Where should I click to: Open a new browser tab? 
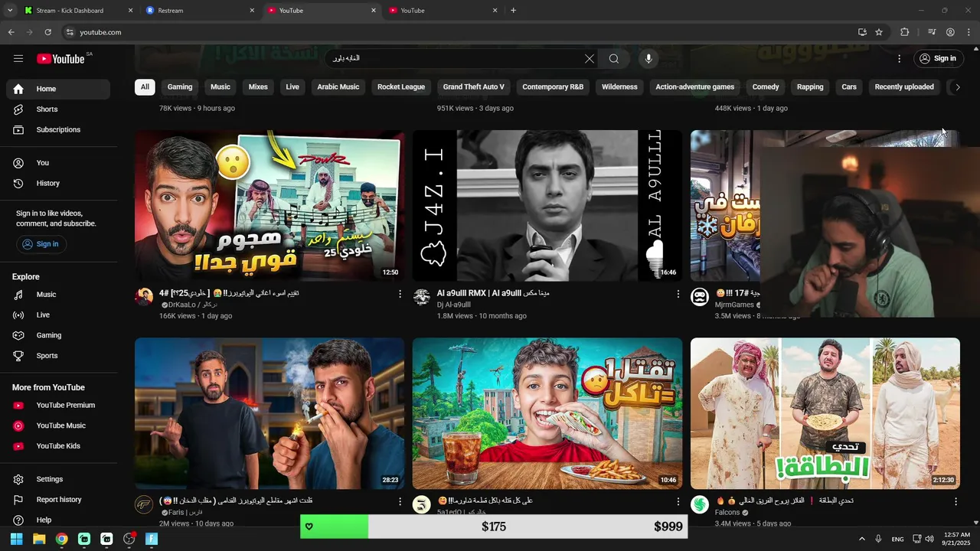tap(513, 11)
